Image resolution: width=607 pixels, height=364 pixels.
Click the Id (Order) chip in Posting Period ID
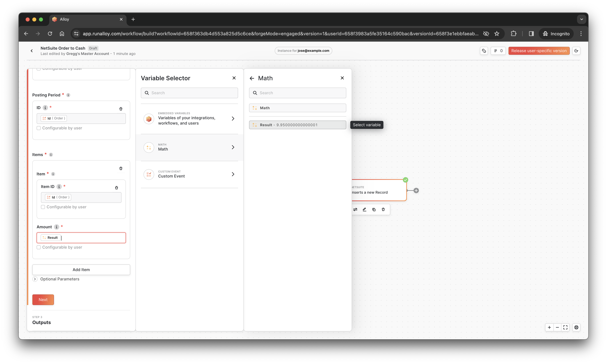click(x=54, y=118)
